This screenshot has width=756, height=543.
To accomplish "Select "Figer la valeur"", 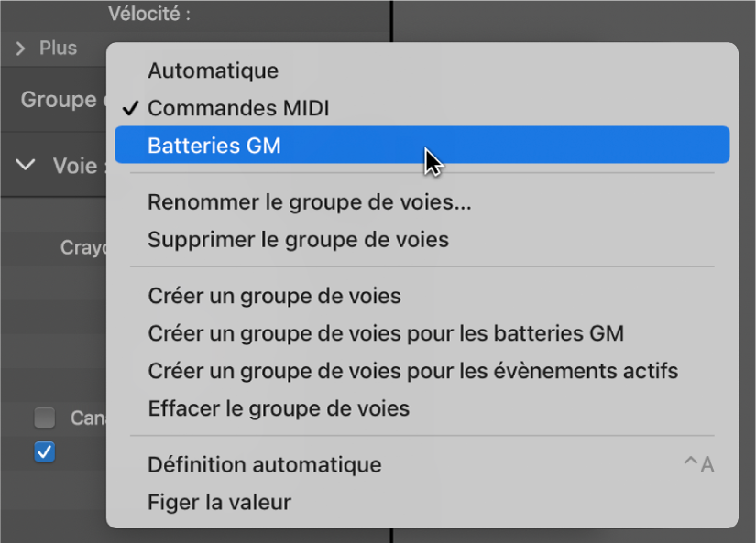I will (217, 502).
